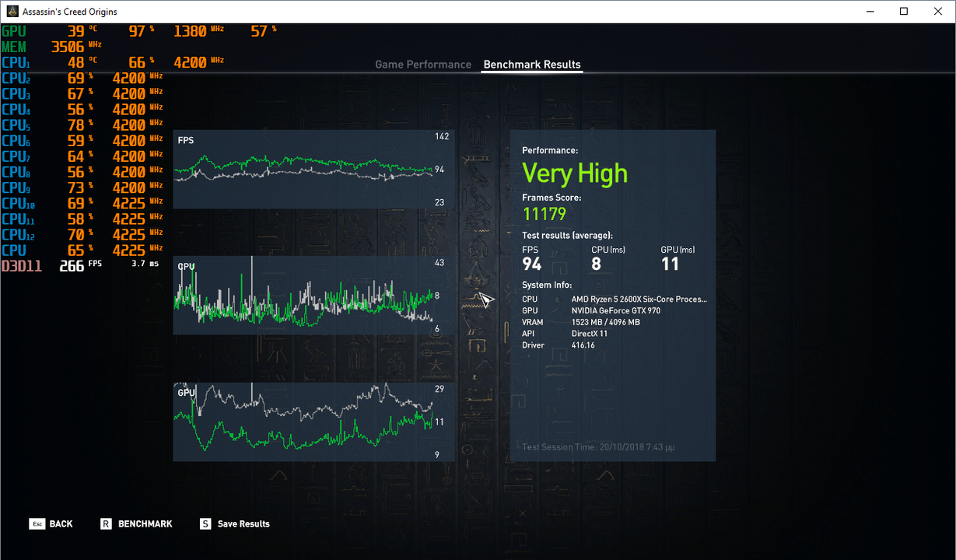The width and height of the screenshot is (956, 560).
Task: Click the average GPU ms value 11
Action: 670,264
